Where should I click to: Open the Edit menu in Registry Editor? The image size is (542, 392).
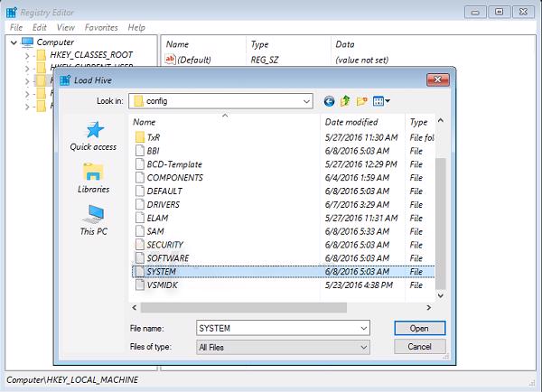40,28
